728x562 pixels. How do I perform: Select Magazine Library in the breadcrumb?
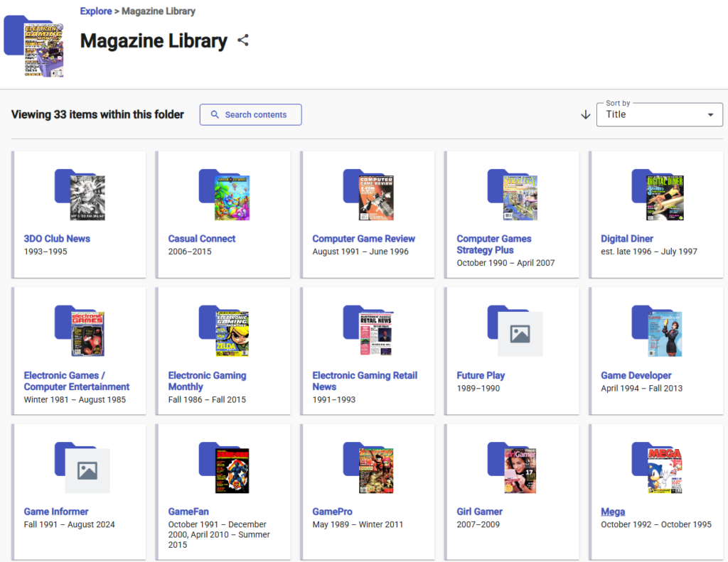click(160, 11)
